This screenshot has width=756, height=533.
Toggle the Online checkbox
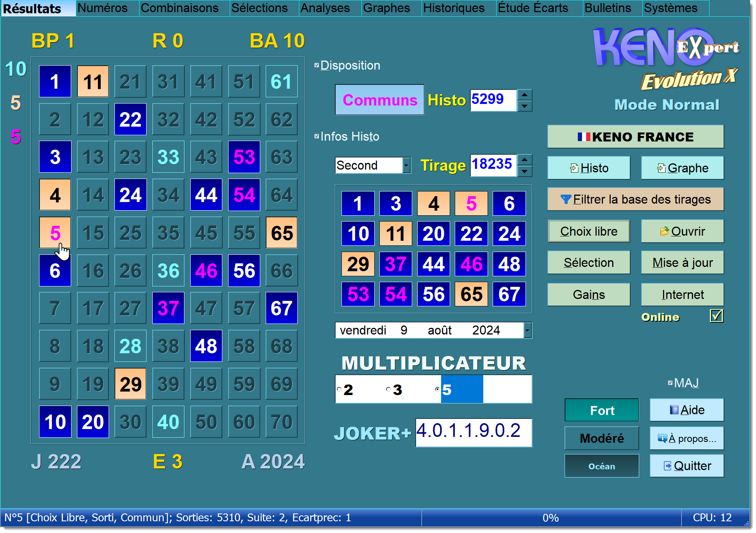(716, 316)
